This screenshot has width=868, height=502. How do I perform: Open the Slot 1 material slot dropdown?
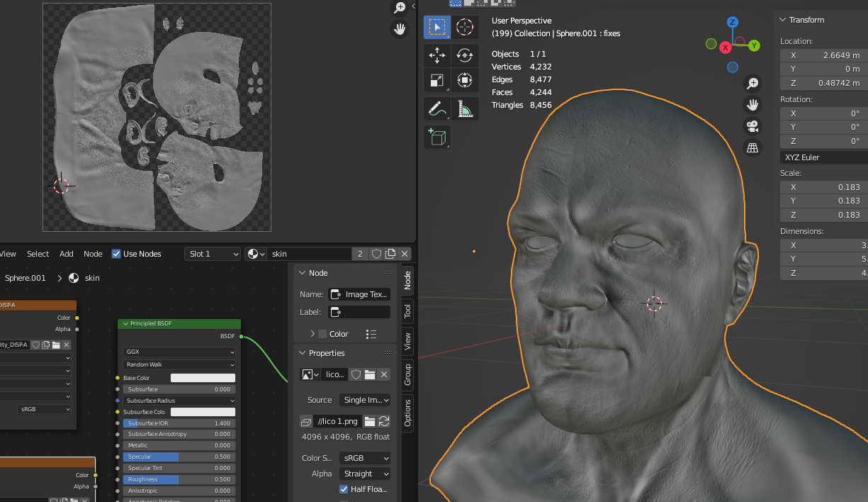(x=213, y=254)
